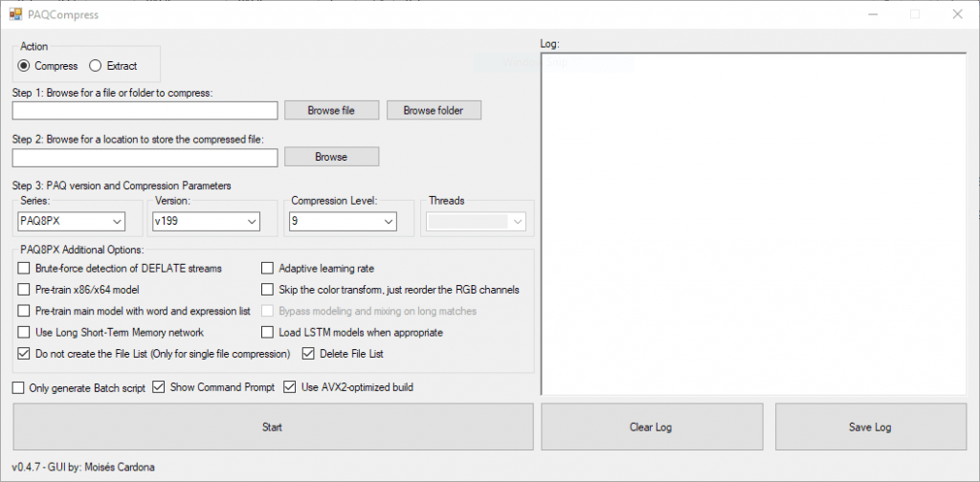Click the Version dropdown arrow
Image resolution: width=980 pixels, height=482 pixels.
[252, 221]
